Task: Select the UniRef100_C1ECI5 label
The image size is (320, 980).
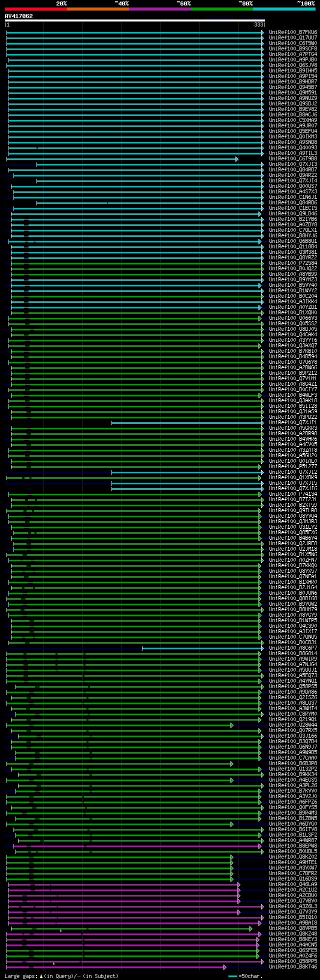Action: click(x=293, y=208)
